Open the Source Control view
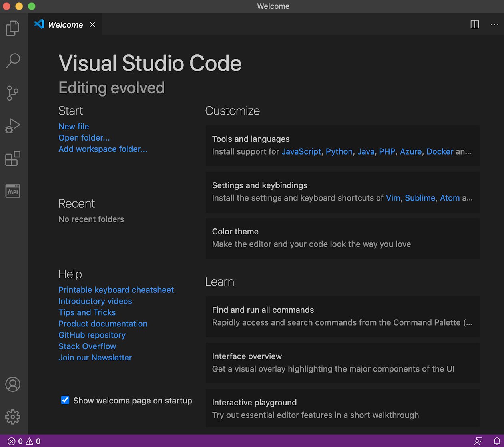504x447 pixels. click(13, 93)
